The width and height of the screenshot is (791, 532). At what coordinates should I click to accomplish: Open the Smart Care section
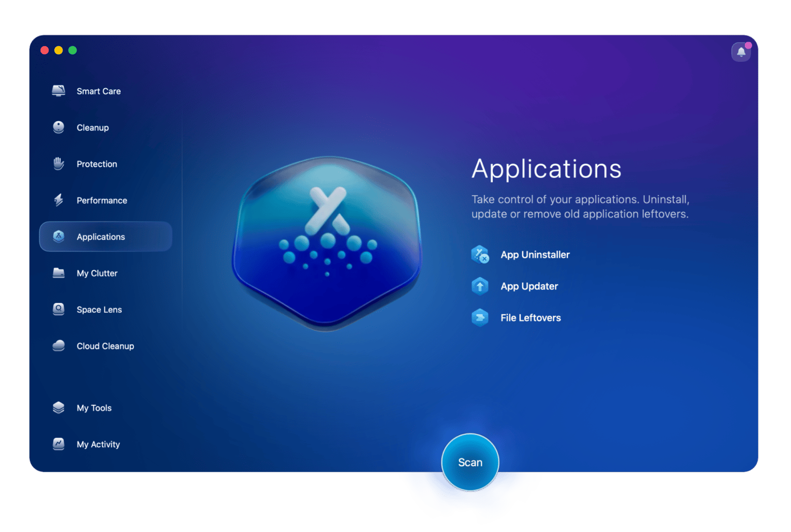99,91
